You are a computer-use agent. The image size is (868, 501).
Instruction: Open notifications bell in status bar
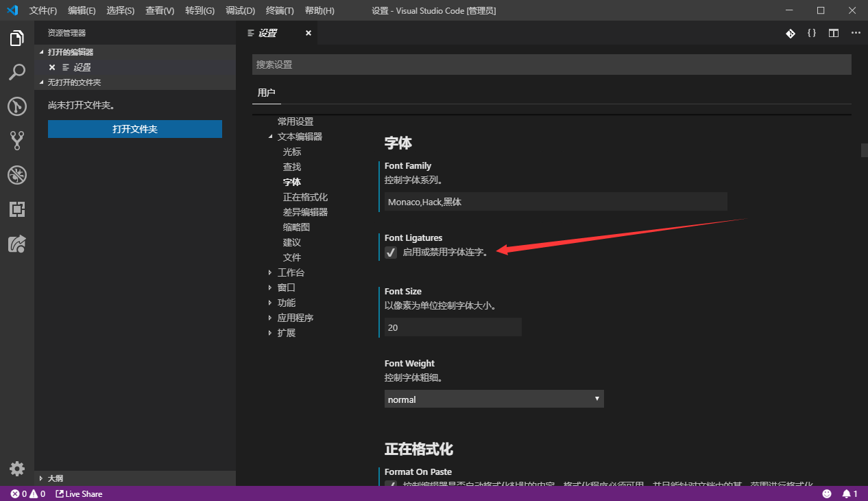(x=850, y=493)
